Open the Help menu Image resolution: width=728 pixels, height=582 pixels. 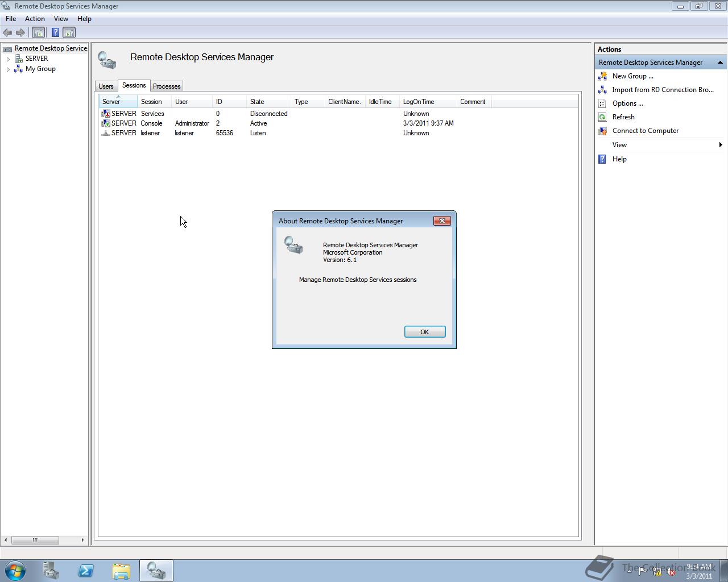(84, 19)
